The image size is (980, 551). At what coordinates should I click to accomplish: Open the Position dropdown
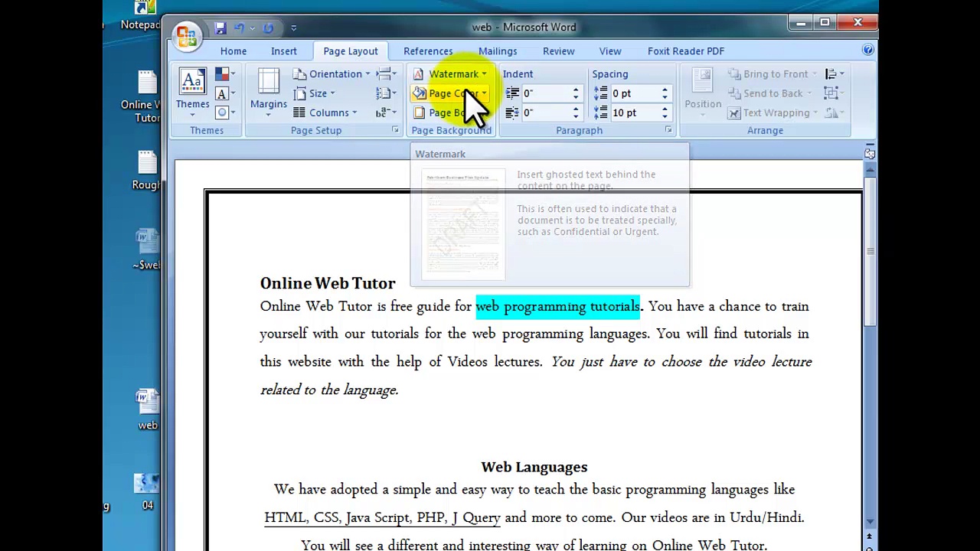coord(703,92)
